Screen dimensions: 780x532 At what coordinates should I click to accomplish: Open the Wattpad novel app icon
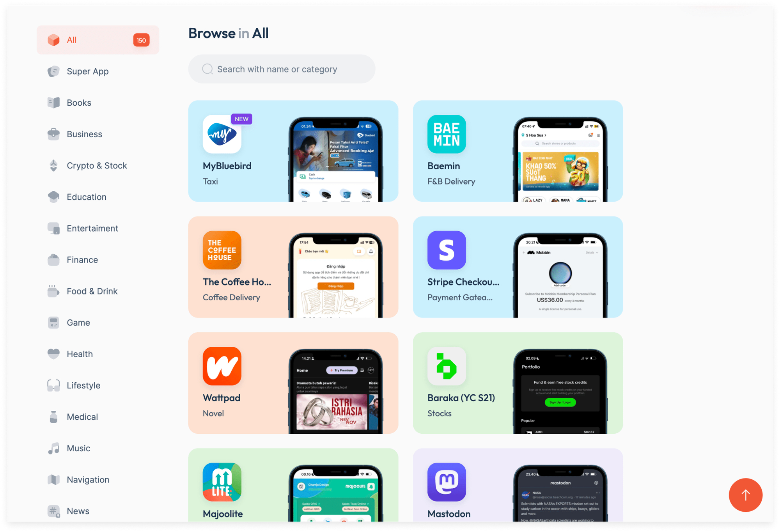click(x=222, y=365)
